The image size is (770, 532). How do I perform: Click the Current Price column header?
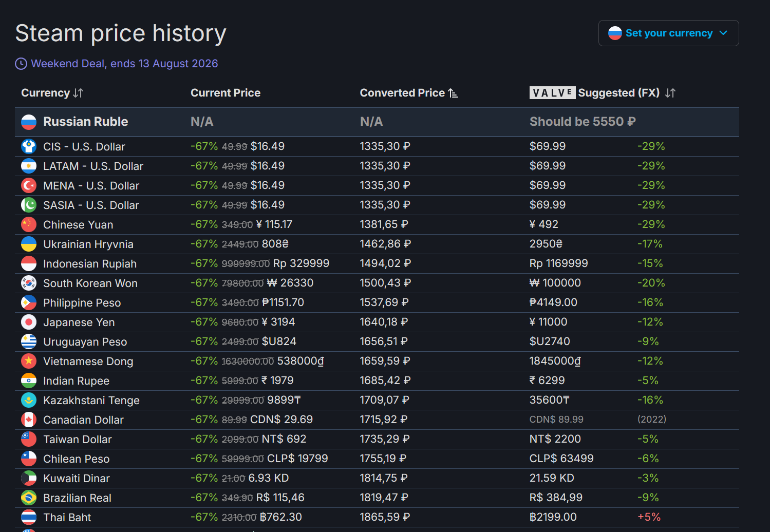(226, 93)
